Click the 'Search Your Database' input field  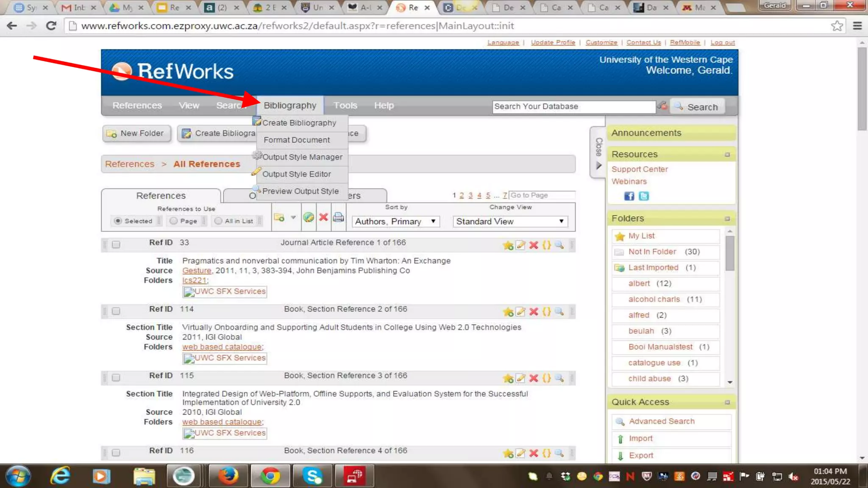(x=573, y=107)
